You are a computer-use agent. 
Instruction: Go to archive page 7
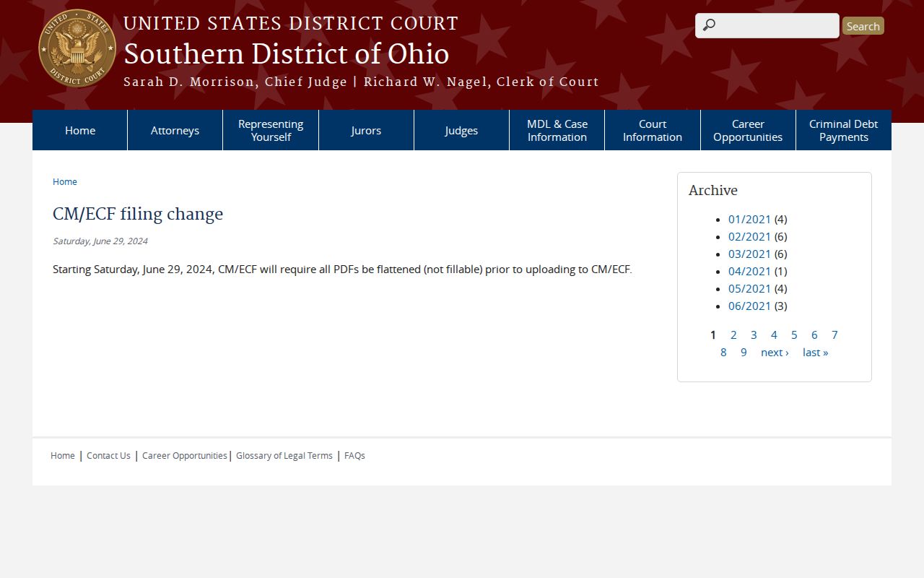click(x=834, y=335)
